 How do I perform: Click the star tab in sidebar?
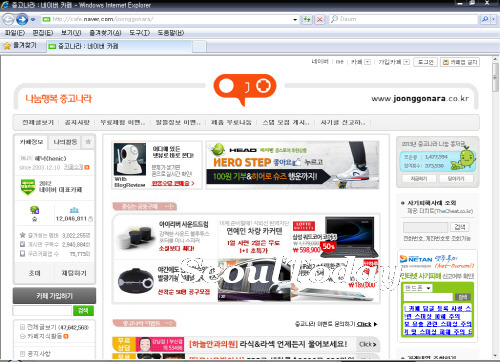[88, 142]
